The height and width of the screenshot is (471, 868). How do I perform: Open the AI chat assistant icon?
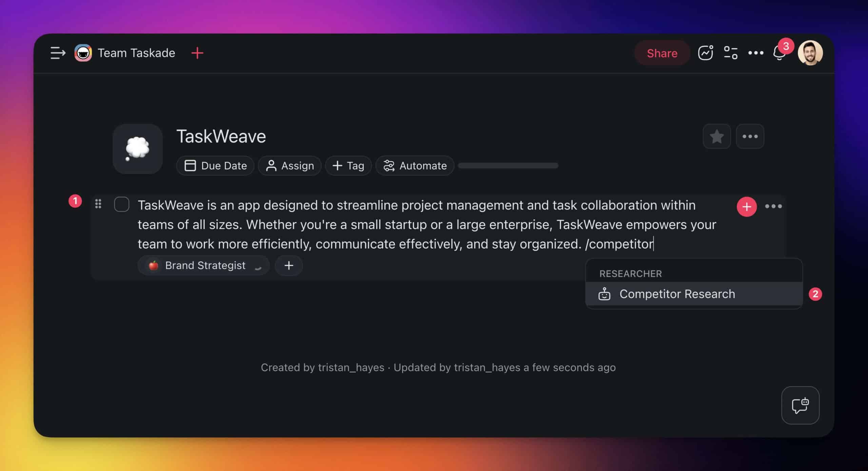tap(800, 405)
